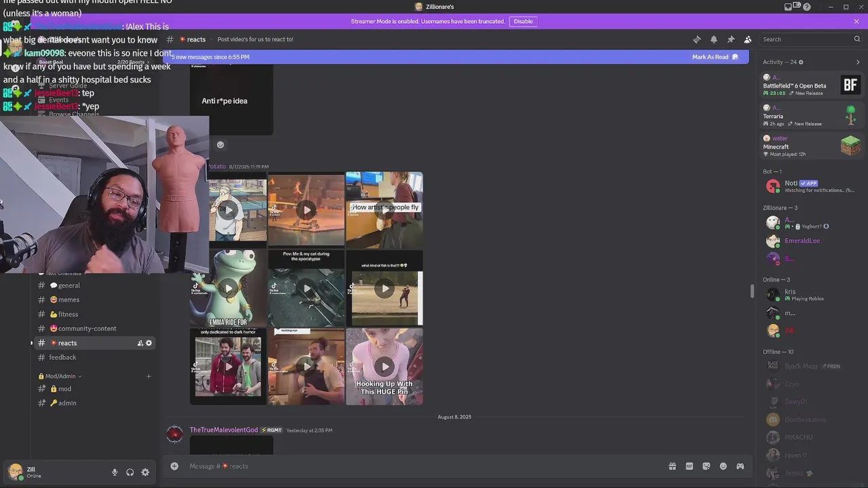Collapse the Mod/Admin category
Image resolution: width=868 pixels, height=488 pixels.
tap(60, 376)
